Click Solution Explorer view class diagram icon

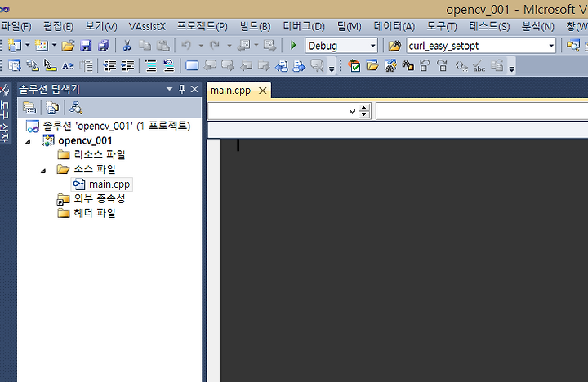coord(75,108)
